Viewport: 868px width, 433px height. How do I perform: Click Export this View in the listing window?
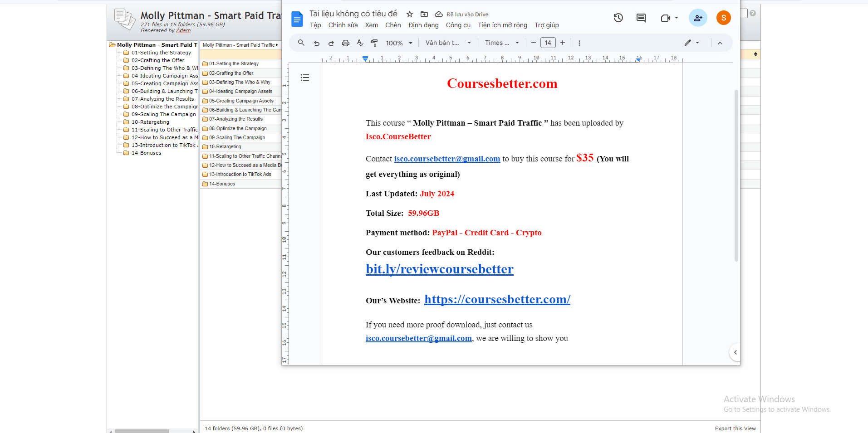coord(735,428)
